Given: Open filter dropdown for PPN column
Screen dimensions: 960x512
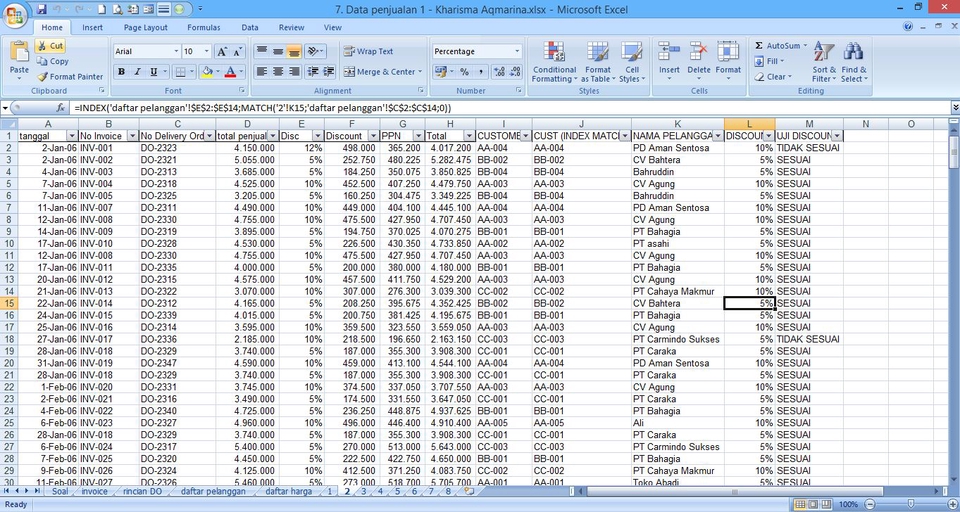Looking at the screenshot, I should pos(418,136).
